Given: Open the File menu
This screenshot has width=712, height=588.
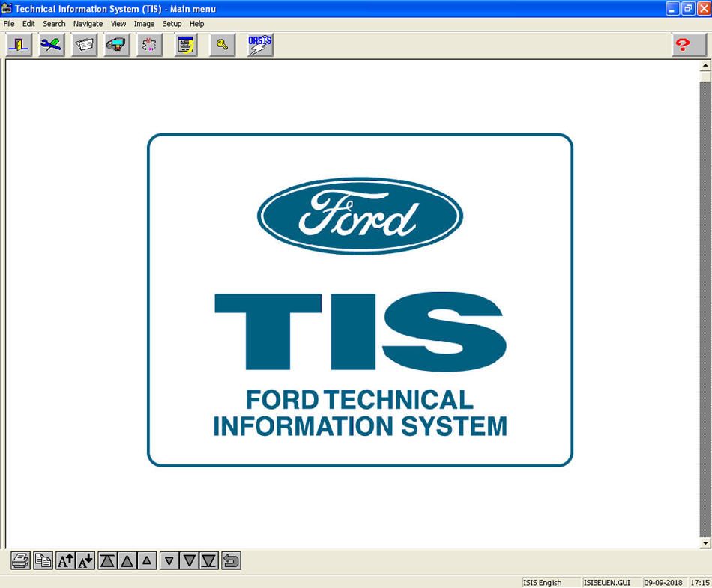Looking at the screenshot, I should pos(9,23).
